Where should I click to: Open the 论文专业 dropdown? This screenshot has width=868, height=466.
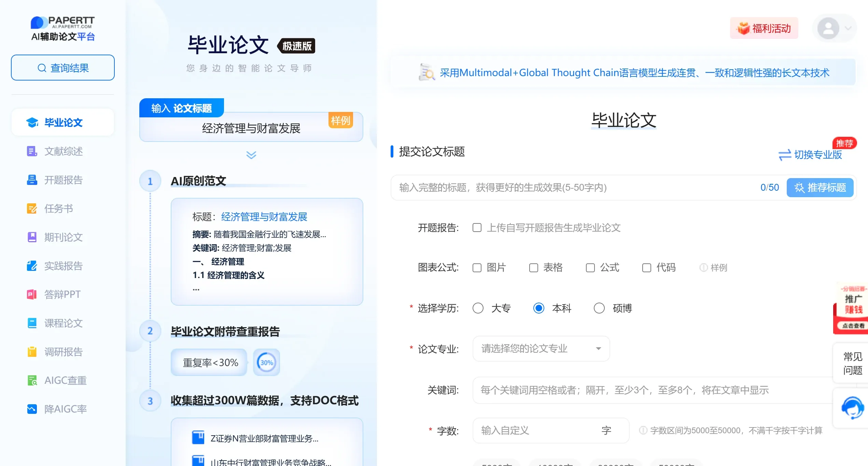tap(541, 349)
